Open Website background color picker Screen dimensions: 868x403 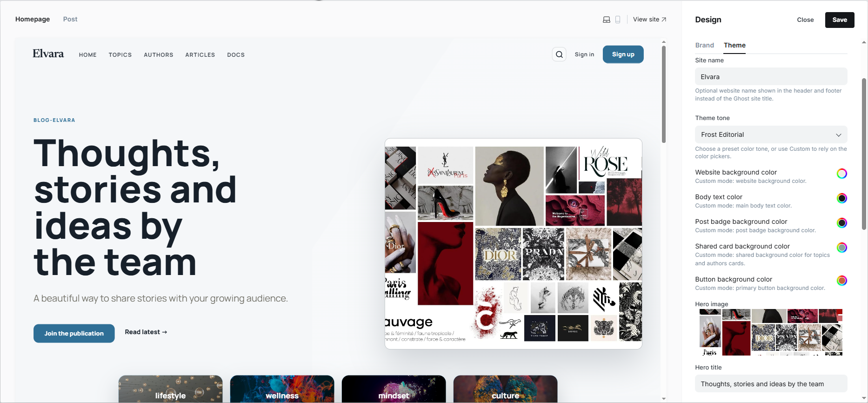pyautogui.click(x=842, y=174)
